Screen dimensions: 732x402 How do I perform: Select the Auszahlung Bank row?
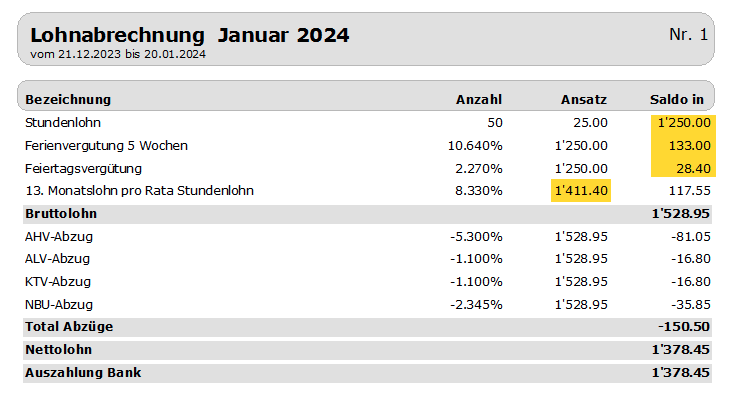[367, 373]
